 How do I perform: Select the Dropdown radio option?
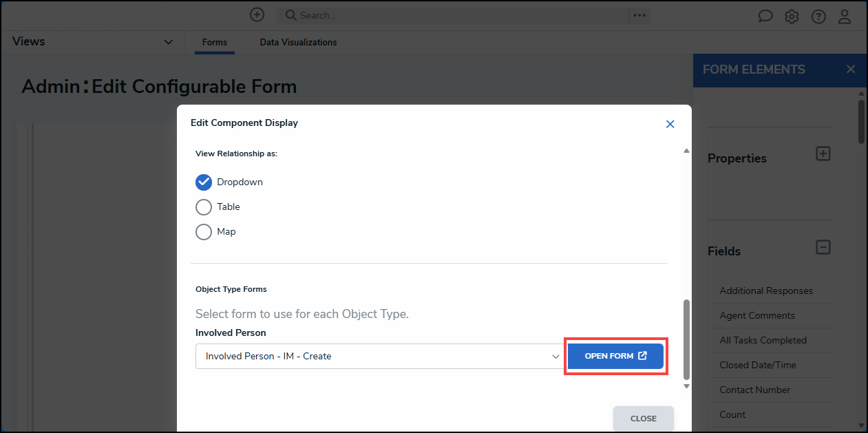pyautogui.click(x=204, y=182)
